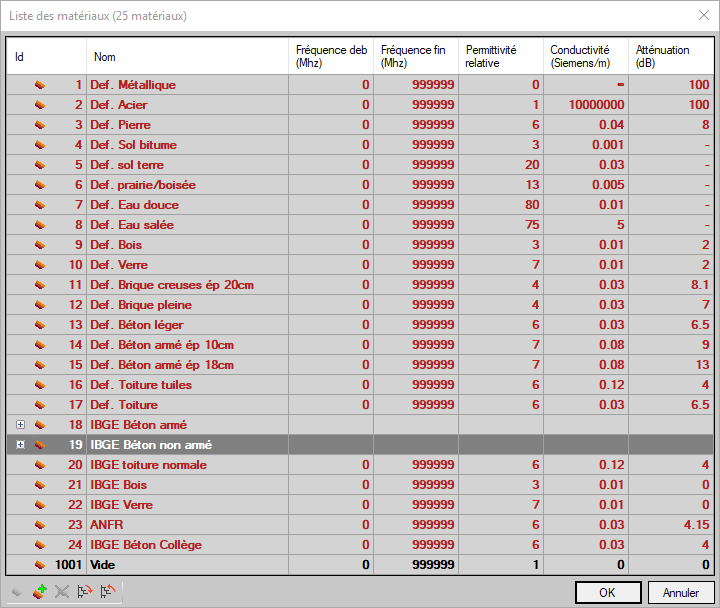720x608 pixels.
Task: Click the icon of Def. Brique creuses row
Action: coord(40,285)
